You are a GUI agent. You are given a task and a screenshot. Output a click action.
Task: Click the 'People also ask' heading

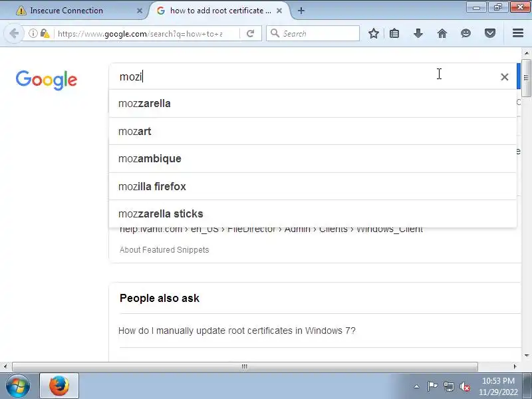click(x=160, y=298)
